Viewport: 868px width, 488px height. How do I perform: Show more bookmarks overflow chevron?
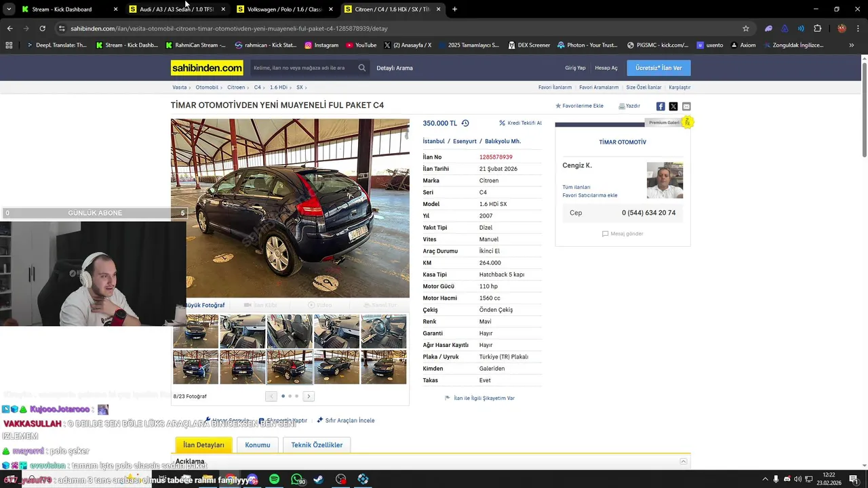851,45
